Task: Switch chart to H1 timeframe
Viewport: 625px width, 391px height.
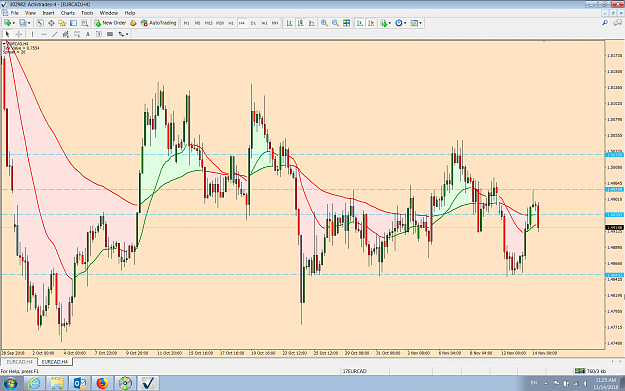Action: coord(231,23)
